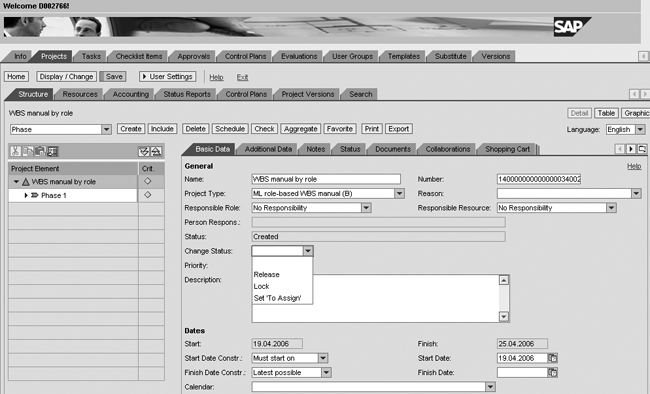The width and height of the screenshot is (650, 394).
Task: Collapse the WBS manual by role node
Action: click(x=16, y=182)
